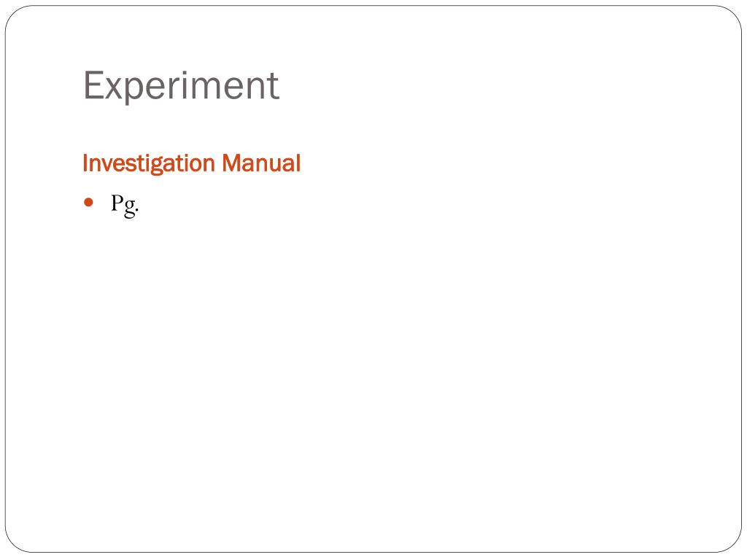The image size is (747, 560).
Task: Click the word "Investigation" in orange heading
Action: pyautogui.click(x=149, y=164)
